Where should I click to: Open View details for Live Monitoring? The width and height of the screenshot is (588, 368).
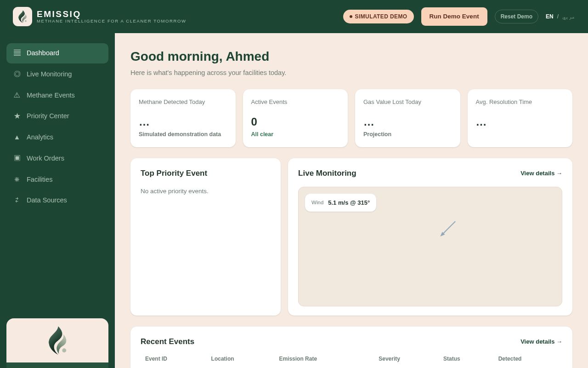point(541,173)
